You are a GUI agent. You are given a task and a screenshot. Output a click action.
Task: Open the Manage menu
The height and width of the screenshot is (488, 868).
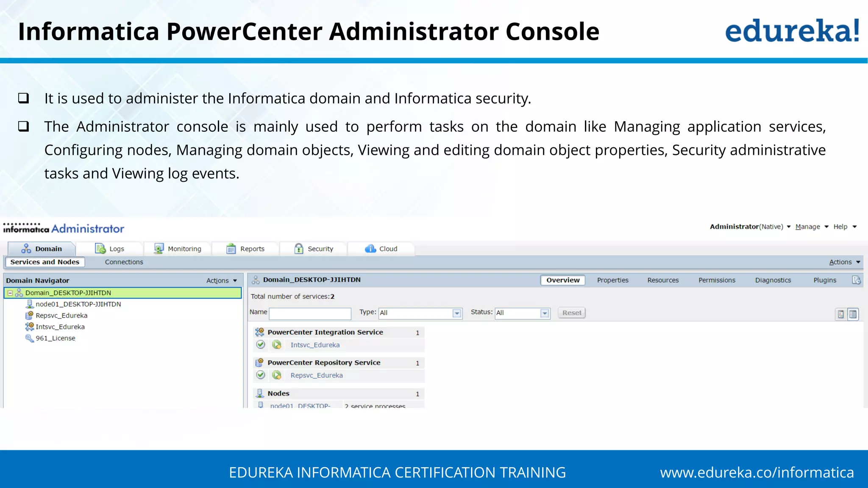(x=812, y=227)
